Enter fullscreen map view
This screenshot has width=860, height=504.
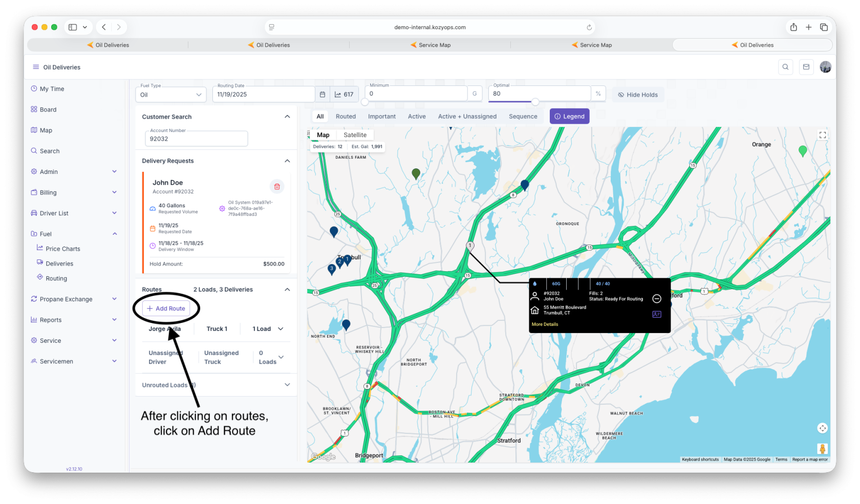coord(823,135)
